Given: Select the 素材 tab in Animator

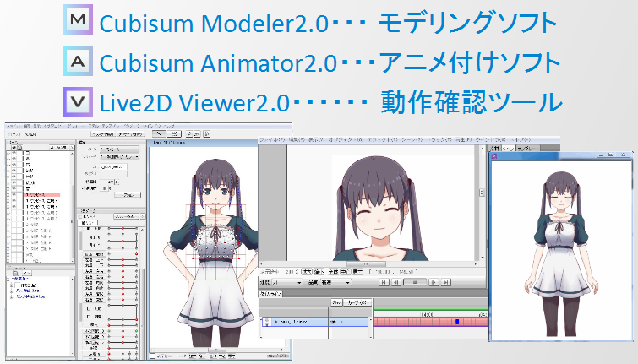Looking at the screenshot, I should click(x=495, y=149).
